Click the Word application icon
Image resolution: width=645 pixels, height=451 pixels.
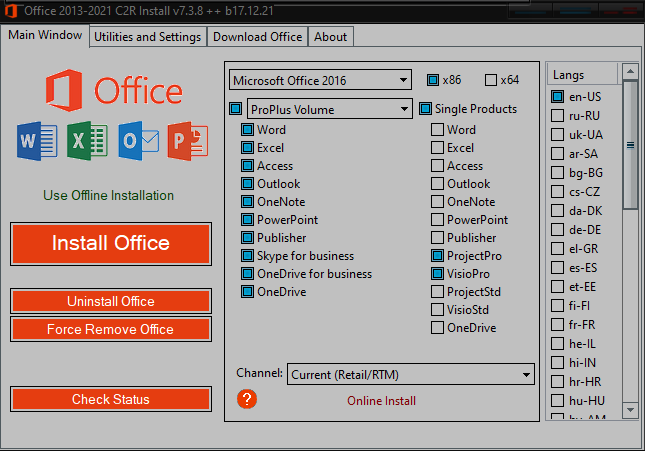tap(37, 141)
